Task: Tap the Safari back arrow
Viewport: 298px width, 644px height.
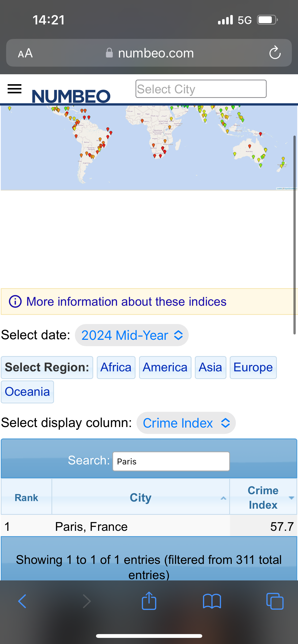Action: click(x=22, y=601)
